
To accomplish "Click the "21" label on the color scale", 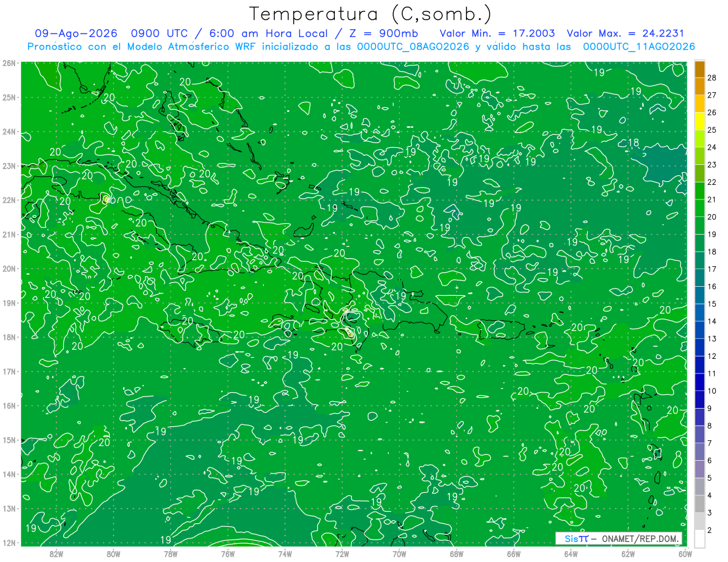I will click(x=712, y=199).
